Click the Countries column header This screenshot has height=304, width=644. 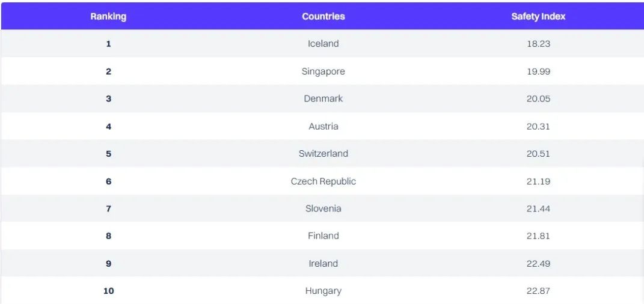324,16
